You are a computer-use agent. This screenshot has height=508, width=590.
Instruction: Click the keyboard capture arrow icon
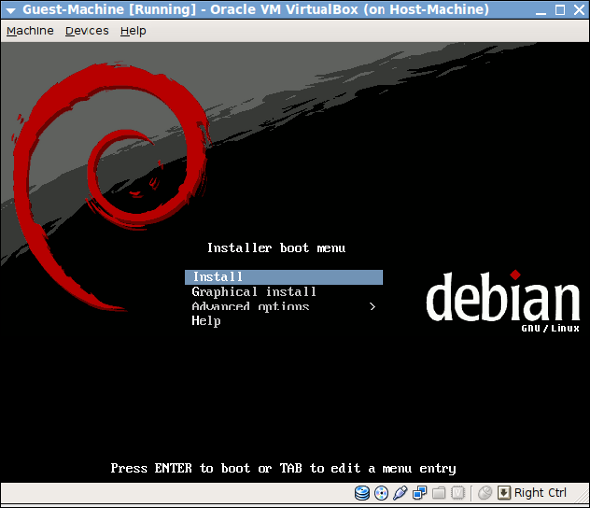click(x=504, y=493)
